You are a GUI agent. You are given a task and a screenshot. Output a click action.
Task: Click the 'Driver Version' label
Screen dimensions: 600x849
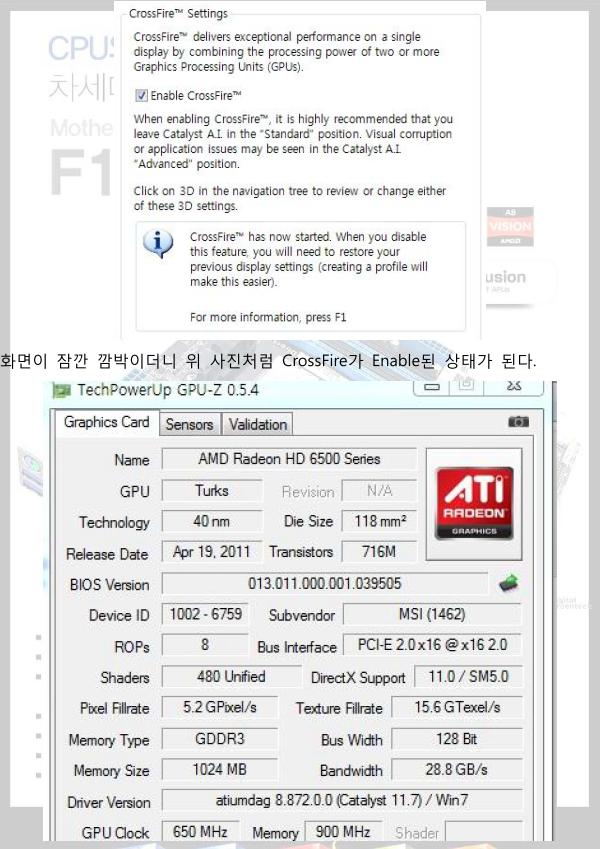(x=109, y=802)
